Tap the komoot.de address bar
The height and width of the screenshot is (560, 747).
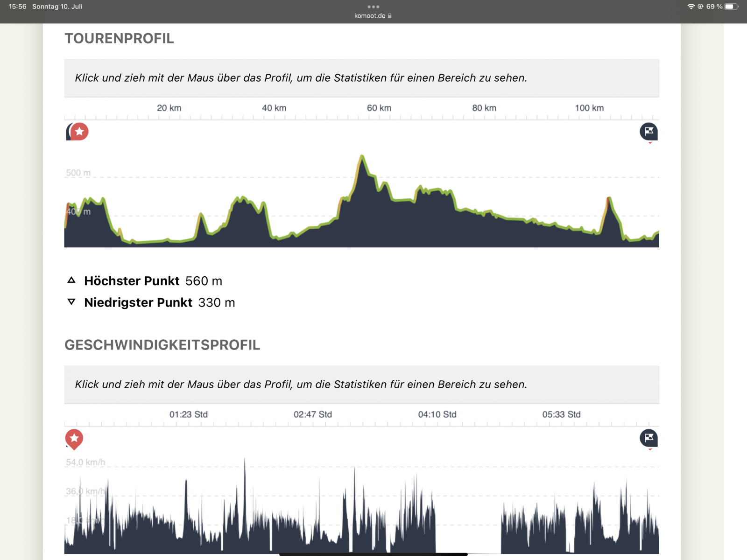click(x=370, y=16)
